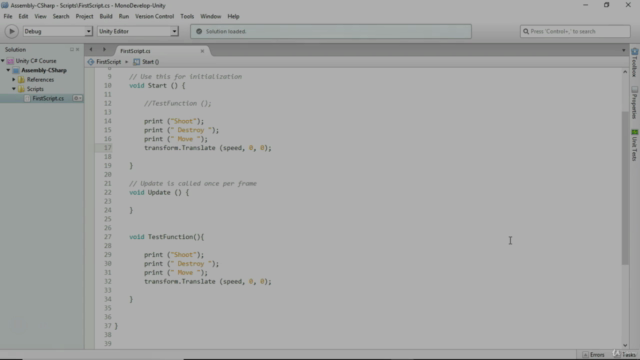Open the View menu
This screenshot has height=360, width=640.
40,16
